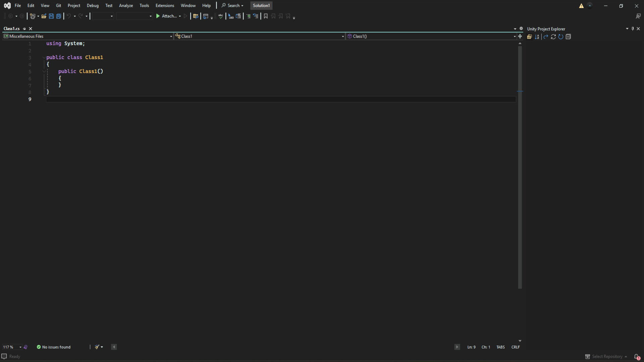Click the No issues found indicator
The image size is (644, 362).
point(54,347)
